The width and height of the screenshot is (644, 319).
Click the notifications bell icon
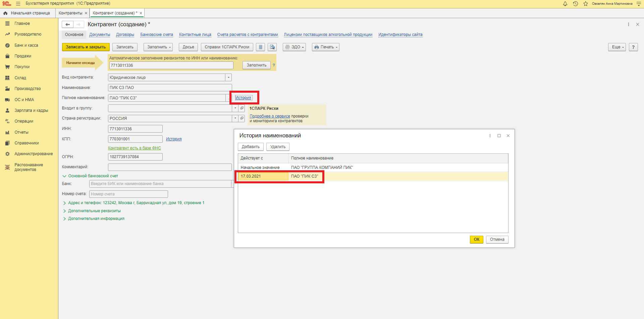[565, 4]
